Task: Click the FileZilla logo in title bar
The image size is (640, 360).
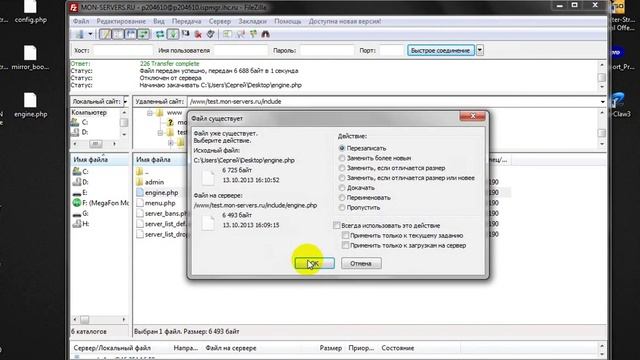Action: click(x=73, y=7)
